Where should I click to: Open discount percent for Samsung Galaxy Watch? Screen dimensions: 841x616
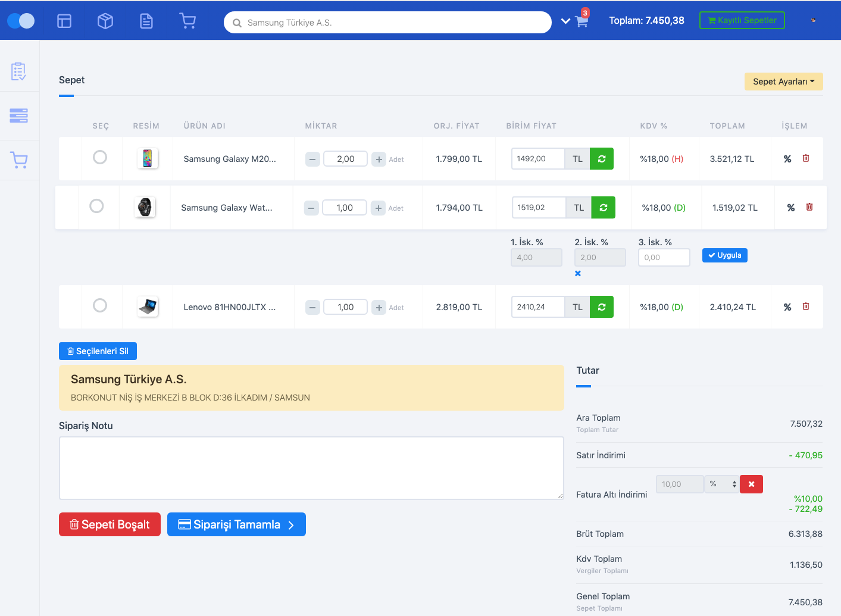coord(791,208)
